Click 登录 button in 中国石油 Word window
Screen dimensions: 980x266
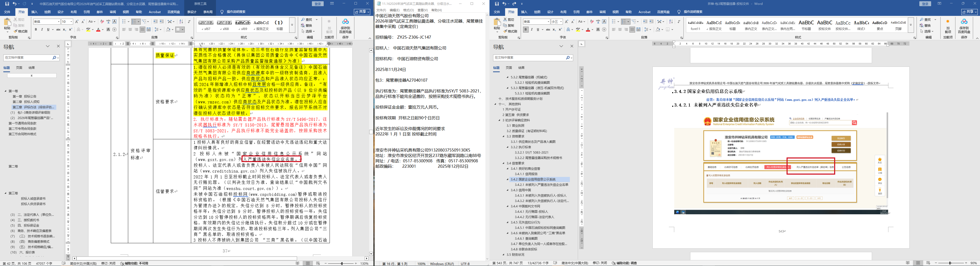[x=318, y=4]
